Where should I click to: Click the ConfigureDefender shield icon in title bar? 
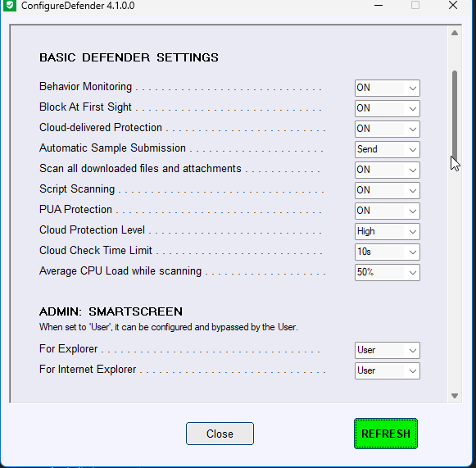pyautogui.click(x=10, y=5)
